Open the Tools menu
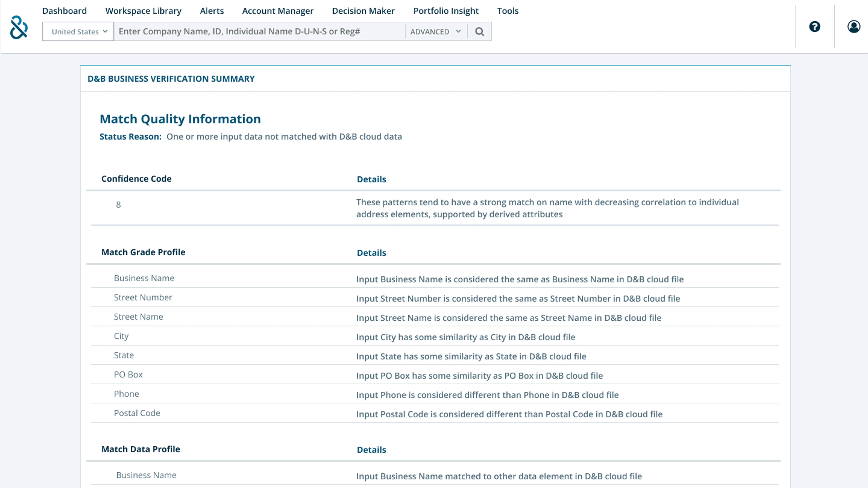 click(x=508, y=11)
